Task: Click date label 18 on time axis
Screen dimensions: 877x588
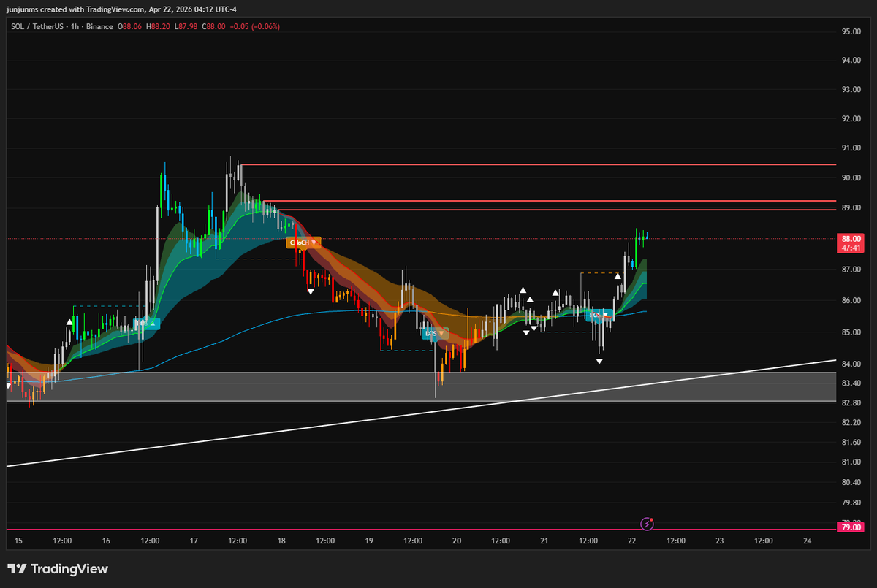Action: [281, 541]
